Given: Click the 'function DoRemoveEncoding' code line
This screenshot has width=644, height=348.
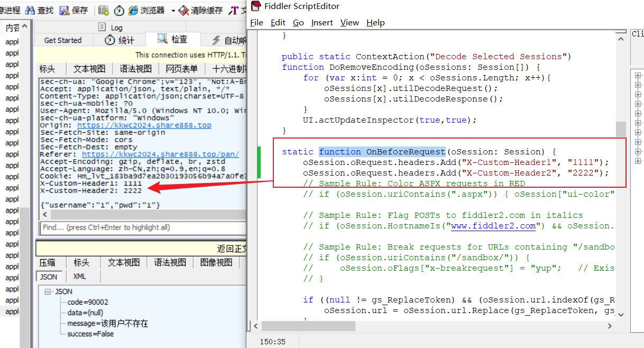Looking at the screenshot, I should click(411, 67).
